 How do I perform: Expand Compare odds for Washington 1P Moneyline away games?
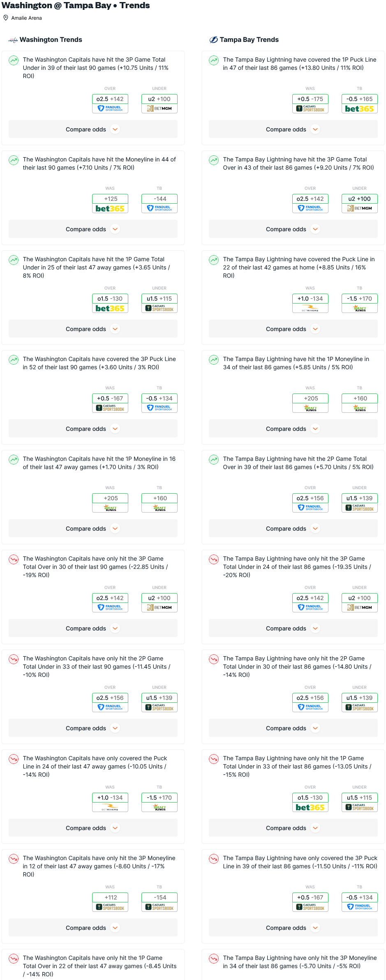point(93,529)
